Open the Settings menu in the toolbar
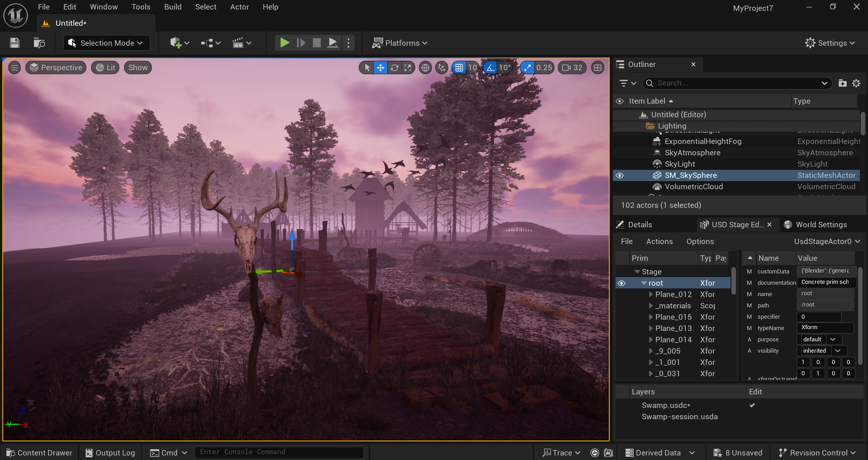The width and height of the screenshot is (868, 460). (x=830, y=43)
